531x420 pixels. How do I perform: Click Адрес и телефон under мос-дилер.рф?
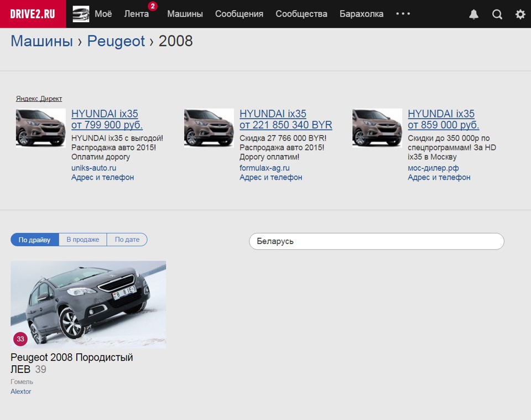pos(439,178)
